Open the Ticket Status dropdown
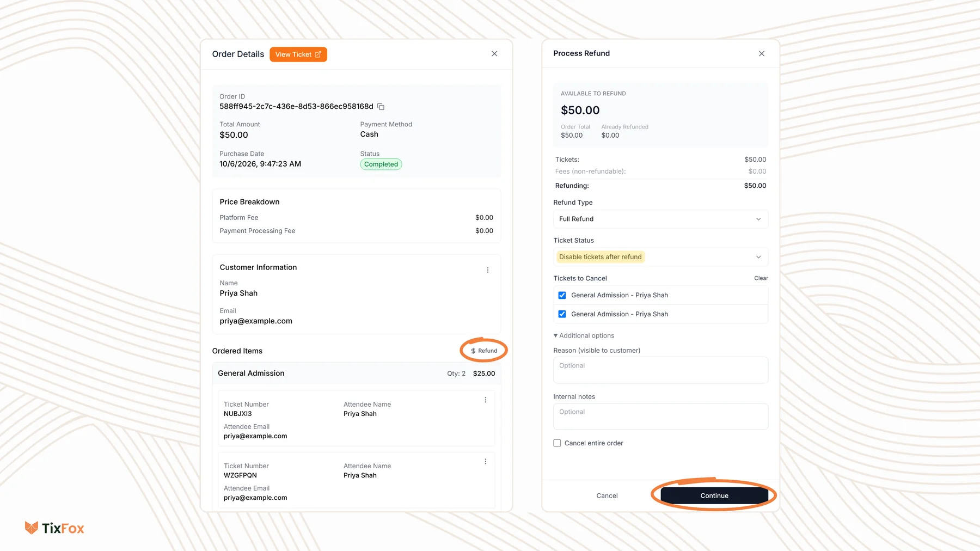This screenshot has width=980, height=551. 660,257
